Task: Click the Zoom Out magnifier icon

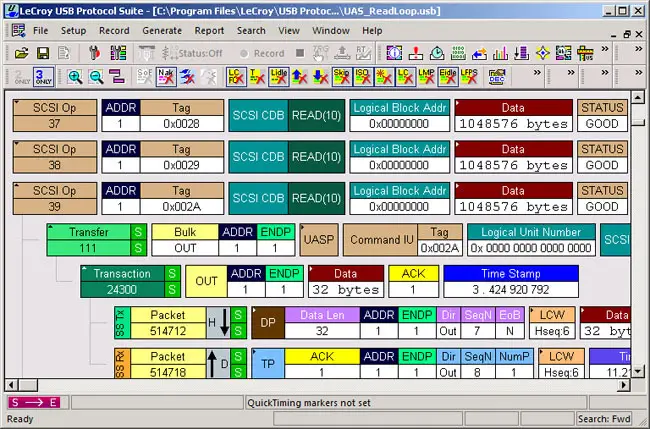Action: 96,77
